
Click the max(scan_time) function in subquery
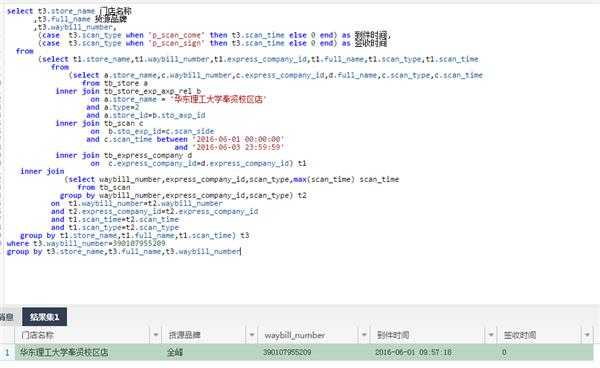pyautogui.click(x=324, y=179)
